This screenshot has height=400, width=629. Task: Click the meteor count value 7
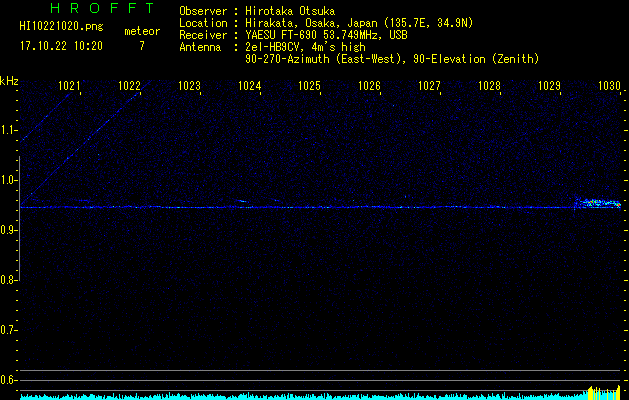142,46
